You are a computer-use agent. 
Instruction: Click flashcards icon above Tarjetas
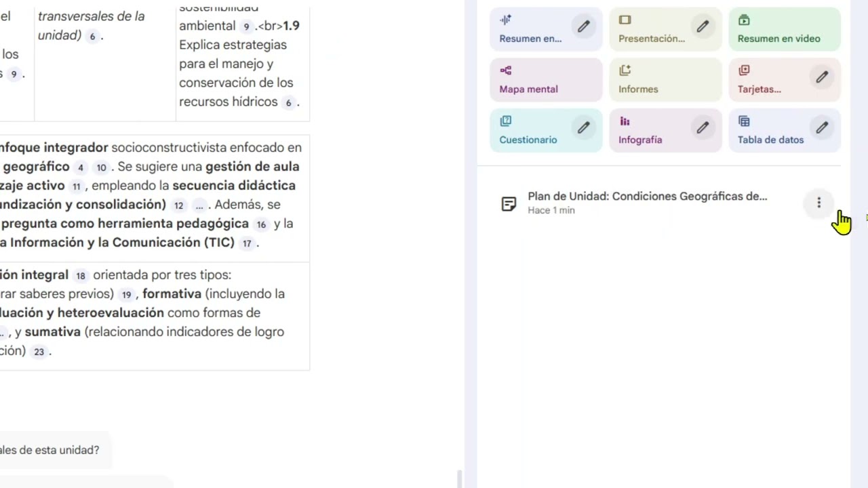pos(744,70)
